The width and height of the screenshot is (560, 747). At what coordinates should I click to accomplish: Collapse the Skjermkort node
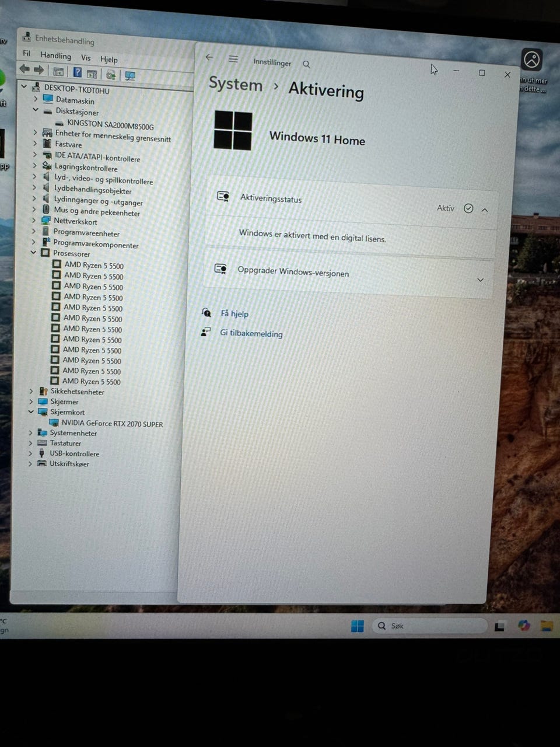(x=31, y=411)
